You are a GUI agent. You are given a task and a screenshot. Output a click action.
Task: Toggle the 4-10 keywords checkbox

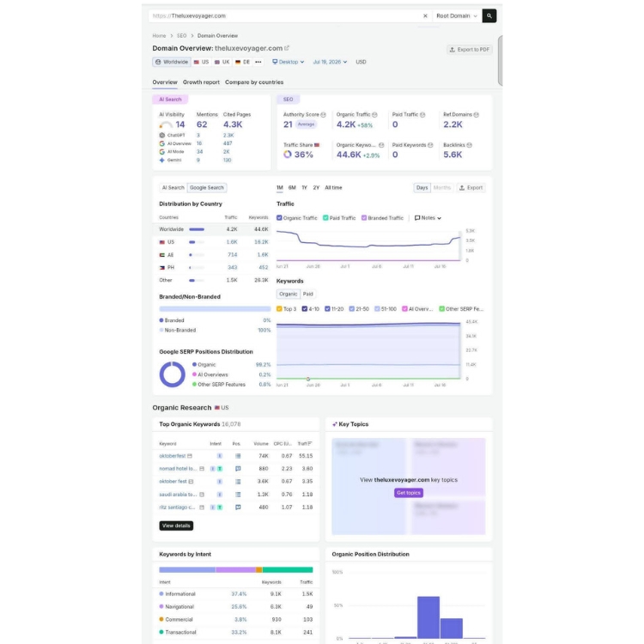pyautogui.click(x=304, y=309)
